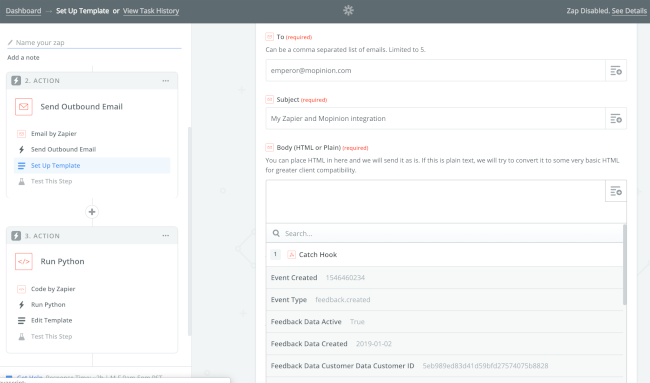The image size is (650, 383).
Task: Select the Set Up Template sub-step
Action: click(x=92, y=165)
